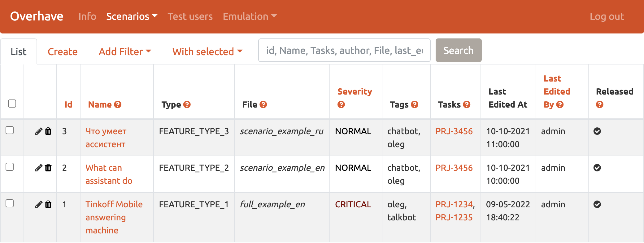The image size is (644, 243).
Task: Check the box for scenario id 3
Action: click(x=10, y=130)
